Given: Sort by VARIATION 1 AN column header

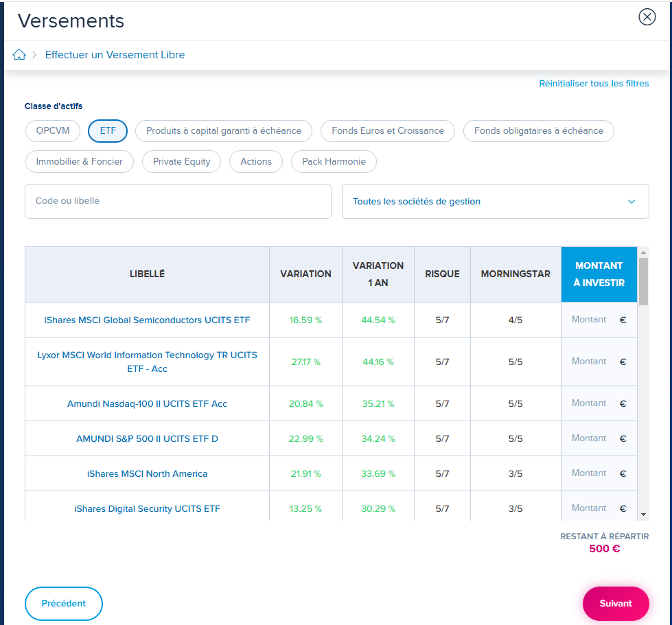Looking at the screenshot, I should tap(378, 274).
